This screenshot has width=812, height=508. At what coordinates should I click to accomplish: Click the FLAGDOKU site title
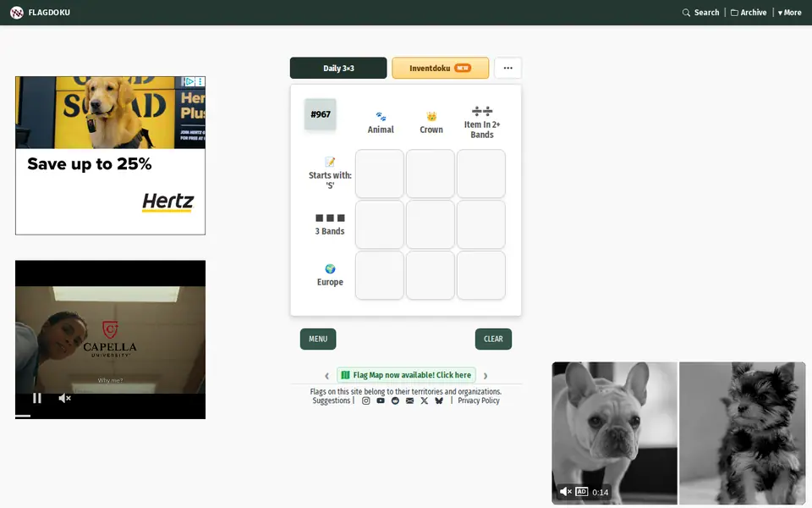49,13
